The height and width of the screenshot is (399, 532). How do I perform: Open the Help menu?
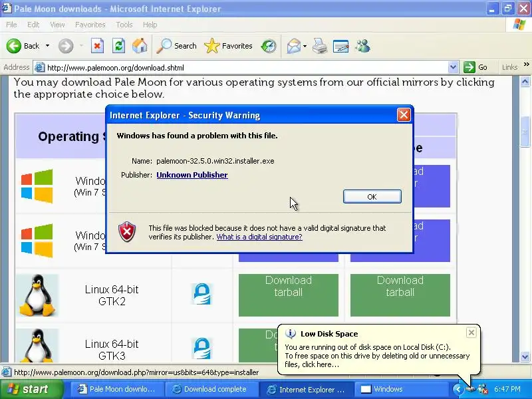coord(150,25)
